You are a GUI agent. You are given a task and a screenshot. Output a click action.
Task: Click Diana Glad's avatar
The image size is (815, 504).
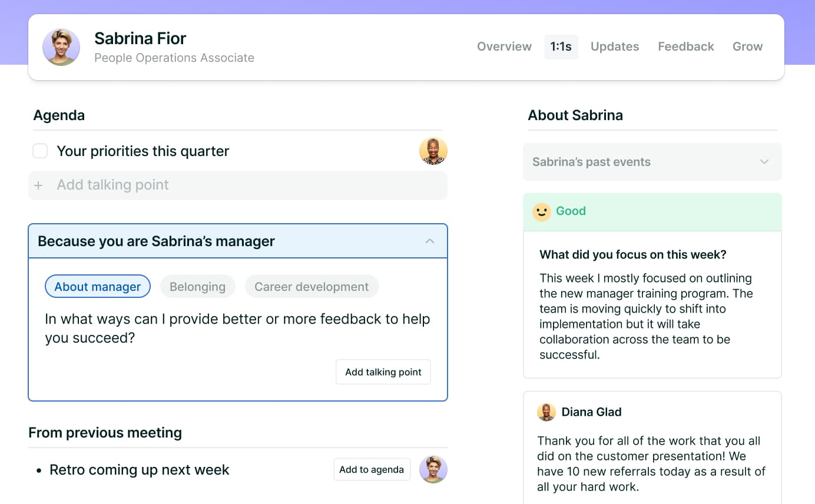[546, 412]
